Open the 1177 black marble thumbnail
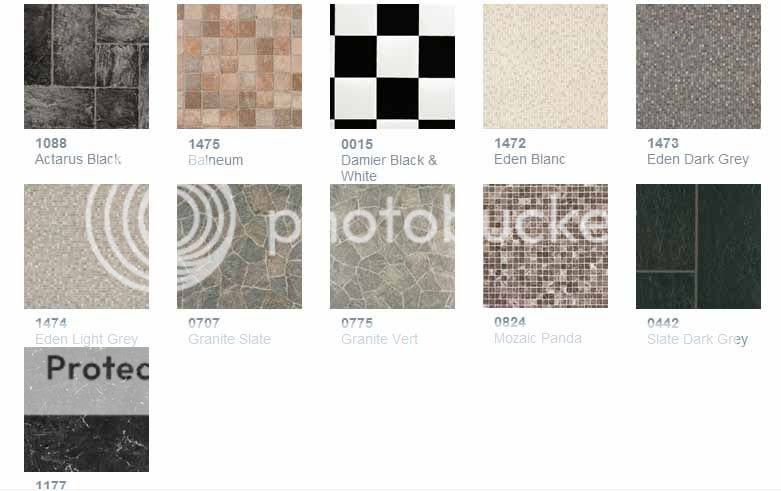Screen dimensions: 781x491 tap(86, 409)
